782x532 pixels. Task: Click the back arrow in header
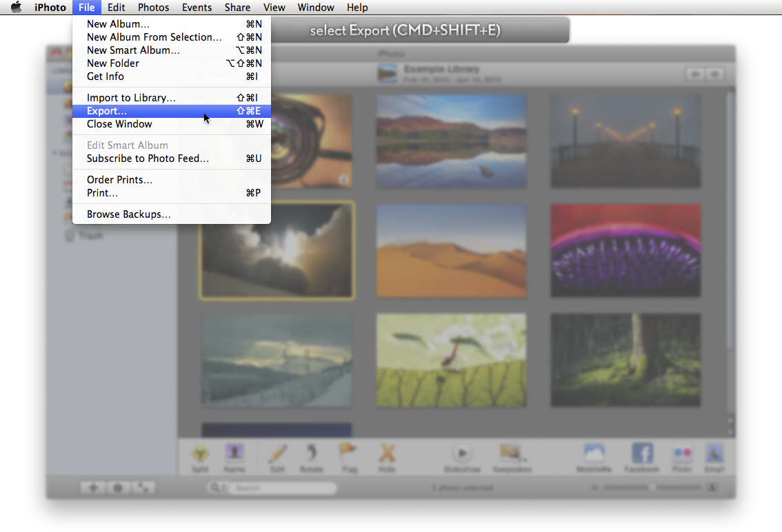point(695,74)
